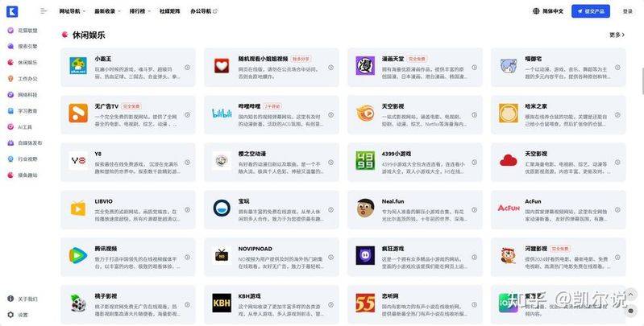Image resolution: width=644 pixels, height=326 pixels.
Task: Click the arrow circle on 小霸王 card
Action: click(x=187, y=68)
